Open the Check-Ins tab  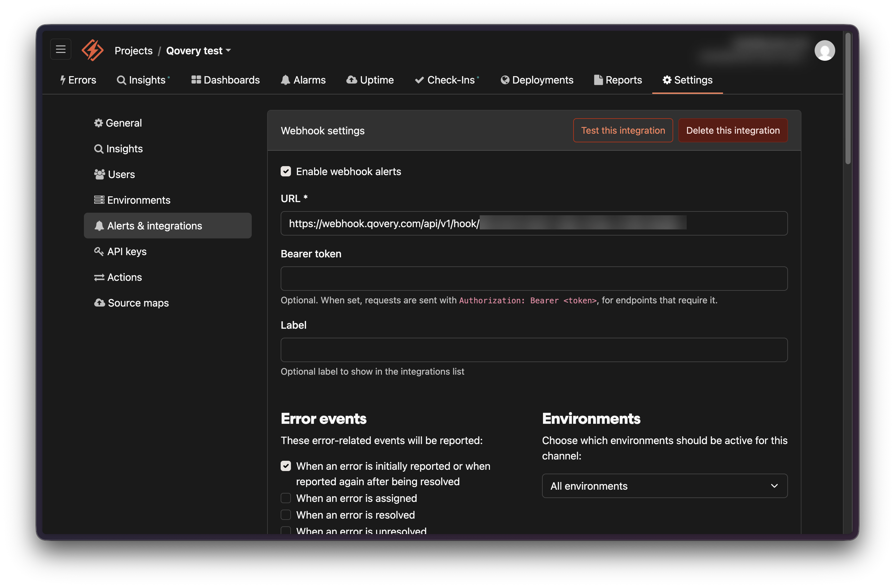pos(447,80)
